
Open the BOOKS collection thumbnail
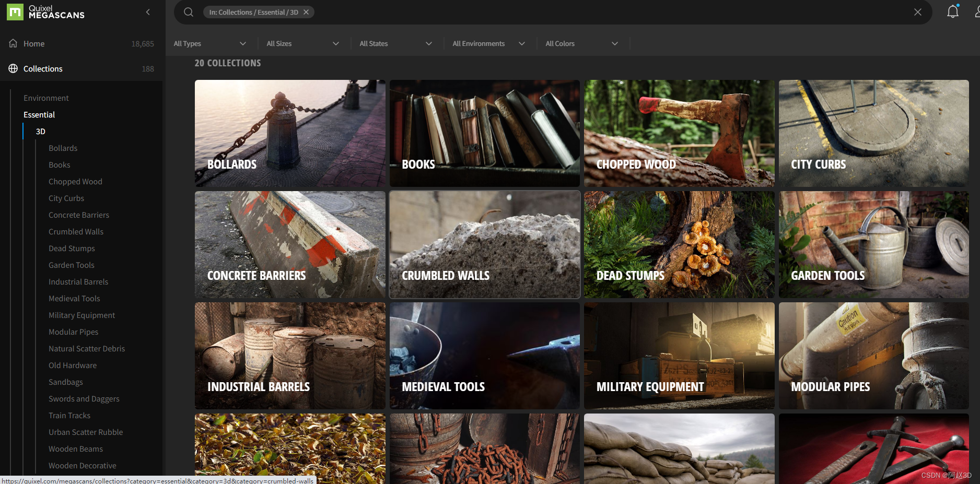[x=485, y=133]
